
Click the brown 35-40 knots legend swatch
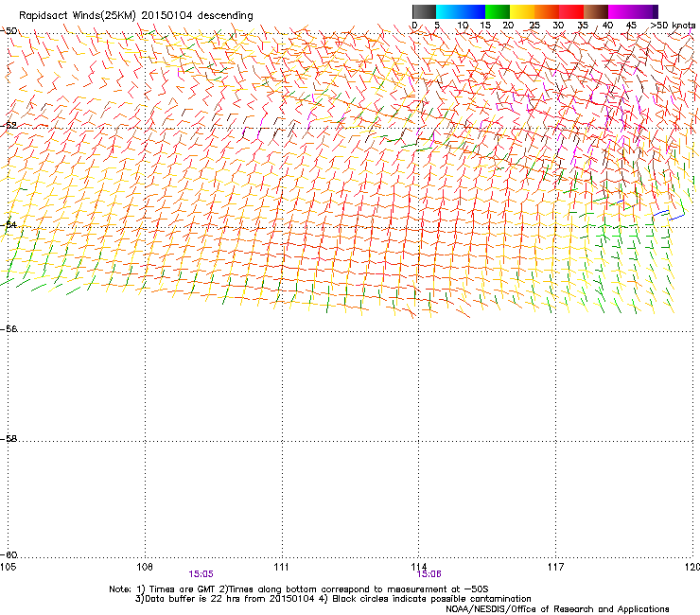(x=596, y=11)
